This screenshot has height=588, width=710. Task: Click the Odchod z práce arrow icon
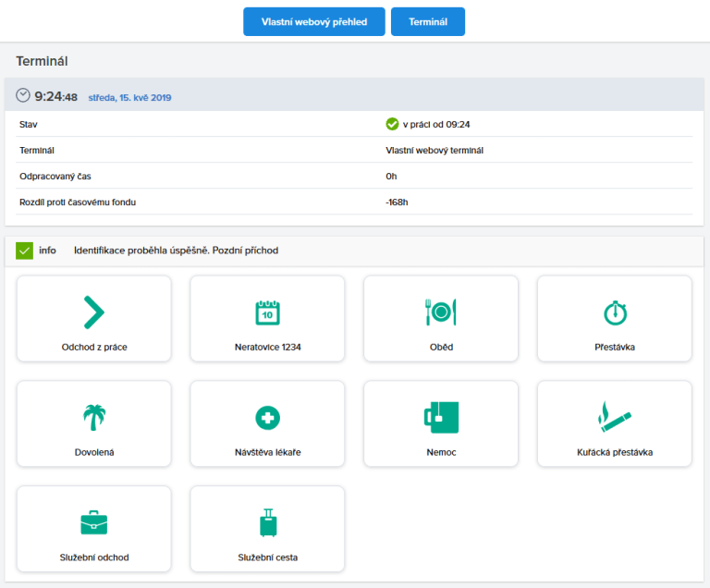click(93, 312)
